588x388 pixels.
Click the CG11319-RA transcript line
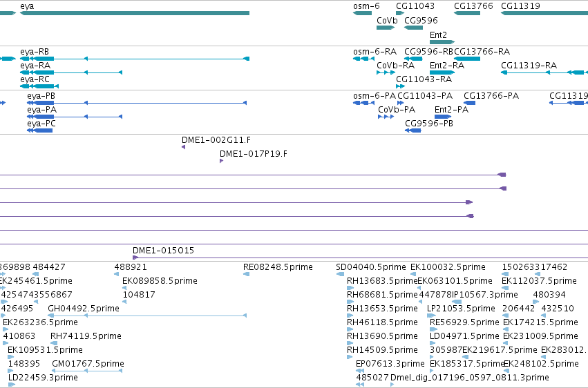pos(544,72)
